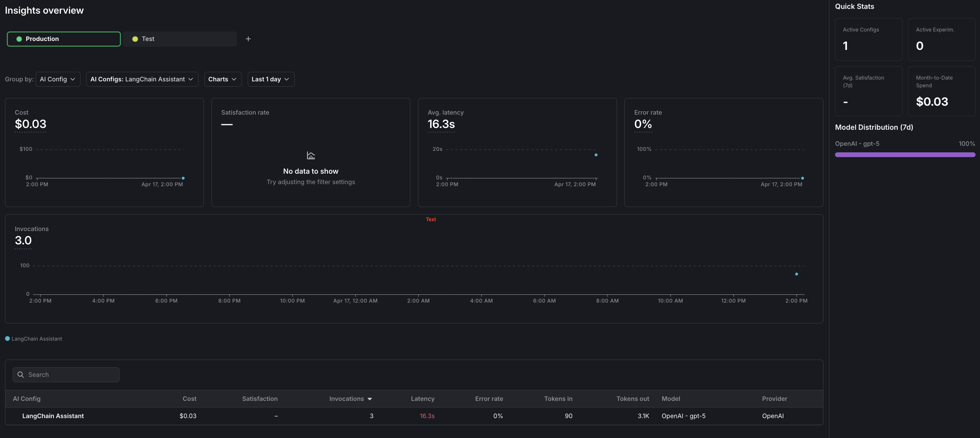Click the sort arrow on the Invocations column
The width and height of the screenshot is (980, 438).
coord(370,399)
